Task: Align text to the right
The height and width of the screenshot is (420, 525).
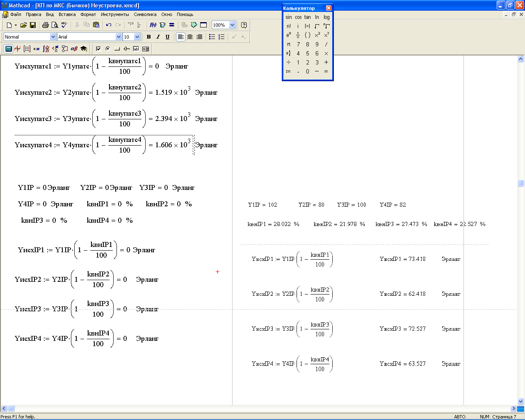Action: (x=199, y=37)
